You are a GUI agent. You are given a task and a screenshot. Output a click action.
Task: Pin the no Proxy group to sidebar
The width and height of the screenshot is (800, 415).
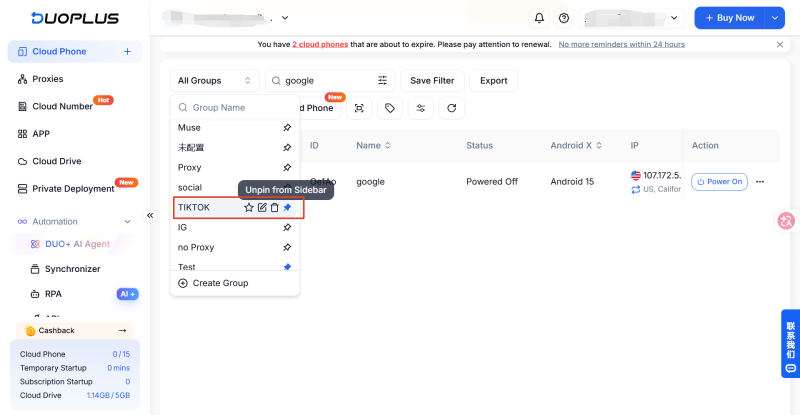coord(287,247)
